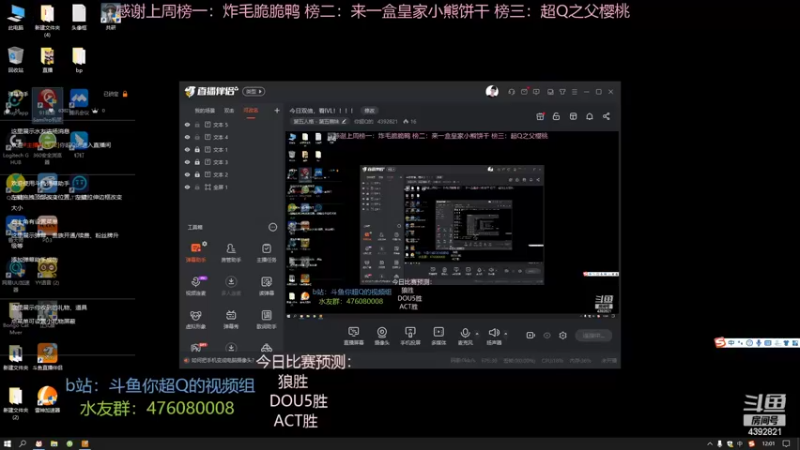Collapse the 工具箱 toolbox section
Screen dimensions: 800x450
click(x=273, y=227)
